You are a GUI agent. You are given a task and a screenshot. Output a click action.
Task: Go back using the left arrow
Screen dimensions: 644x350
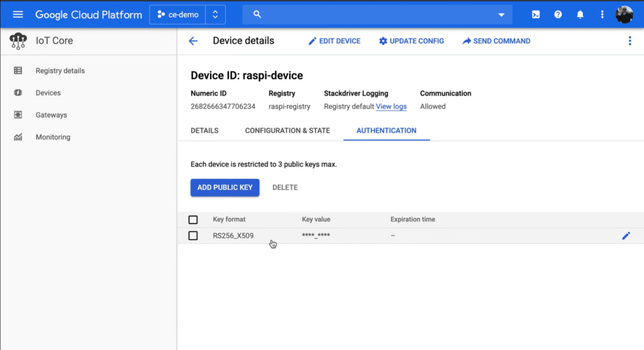[x=193, y=41]
